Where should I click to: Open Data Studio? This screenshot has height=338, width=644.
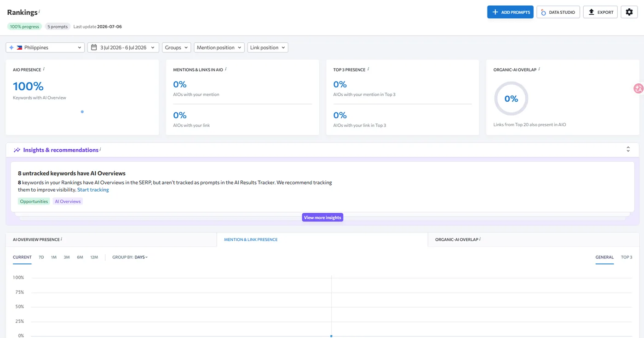point(558,12)
